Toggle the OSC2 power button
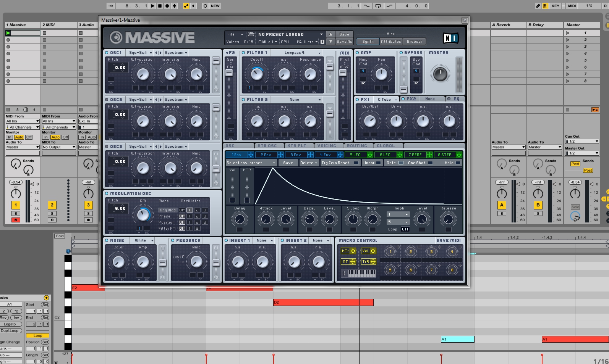609x364 pixels. click(107, 100)
